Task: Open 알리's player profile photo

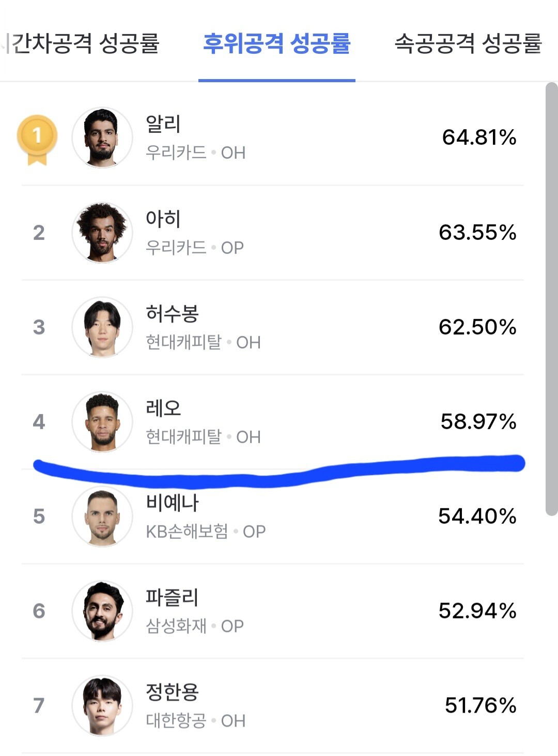Action: [x=102, y=138]
